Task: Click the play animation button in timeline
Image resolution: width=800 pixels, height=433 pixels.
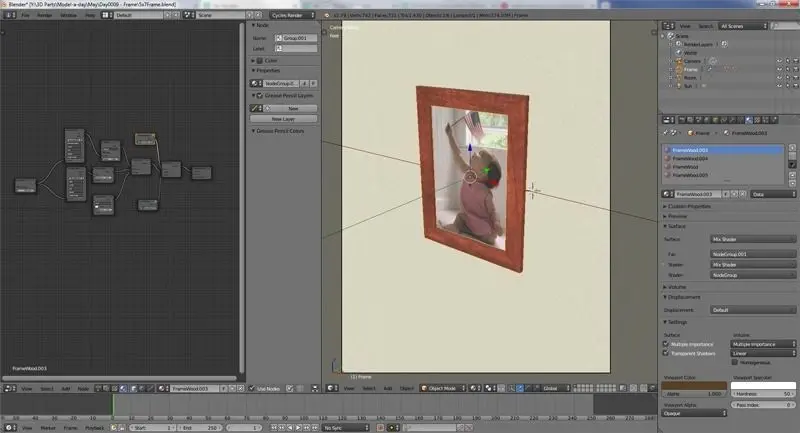Action: (298, 427)
